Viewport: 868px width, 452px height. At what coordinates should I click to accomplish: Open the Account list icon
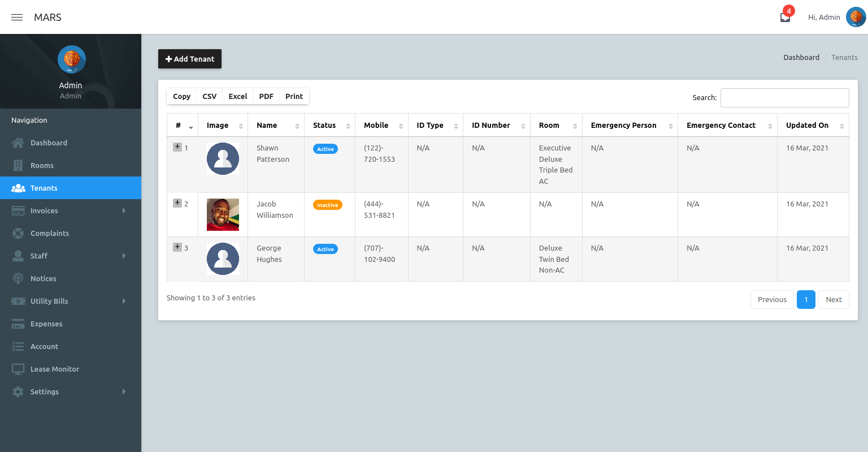click(x=19, y=346)
